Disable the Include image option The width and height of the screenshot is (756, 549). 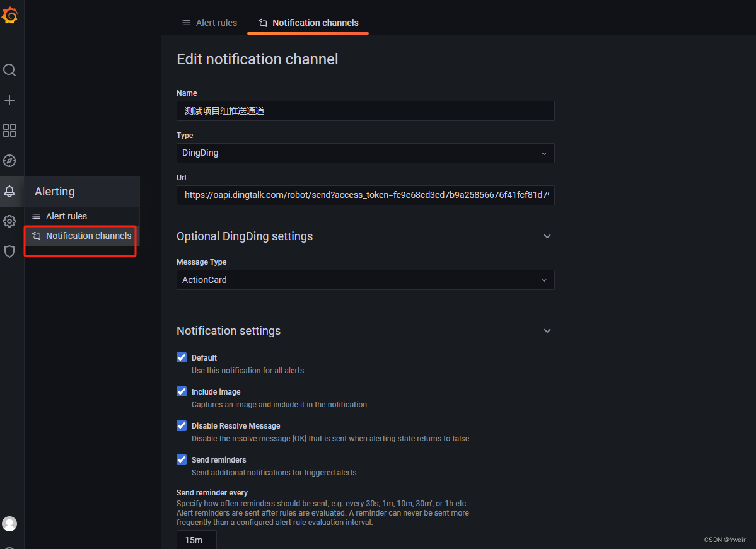tap(181, 391)
